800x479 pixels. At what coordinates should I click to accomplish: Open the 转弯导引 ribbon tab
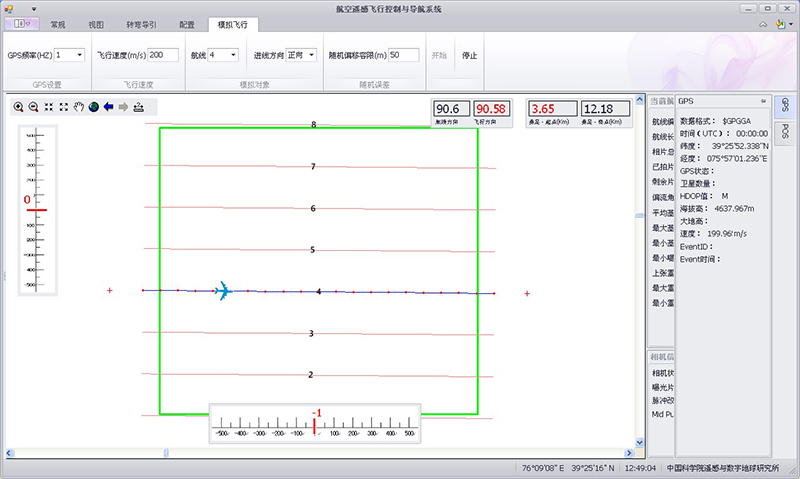140,24
